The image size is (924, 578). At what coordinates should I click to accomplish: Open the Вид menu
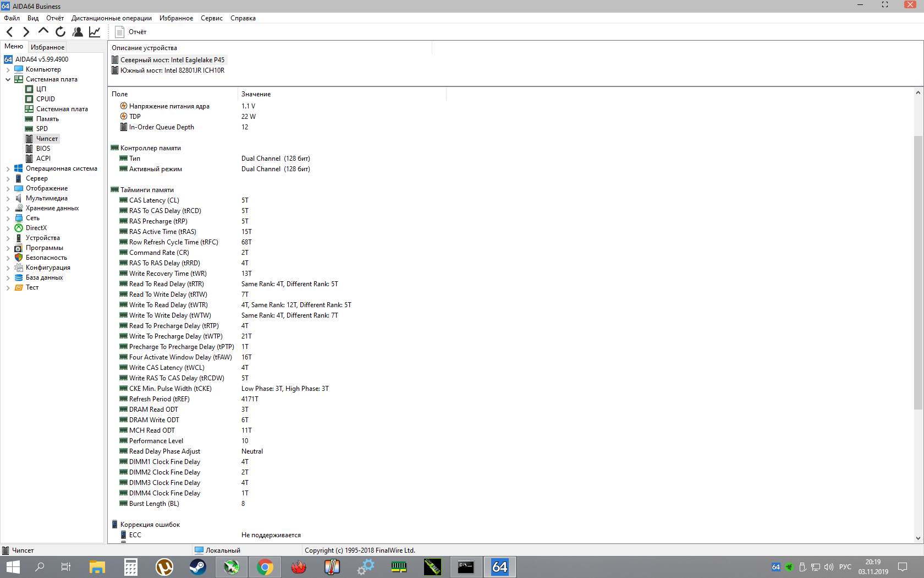pos(33,18)
